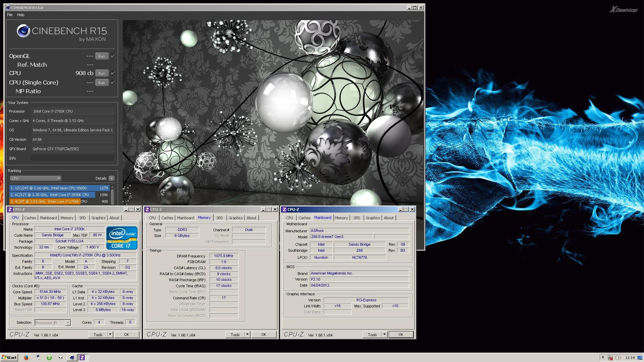The height and width of the screenshot is (362, 644).
Task: Select ranking row Intel Core i7-2700K
Action: tap(59, 201)
